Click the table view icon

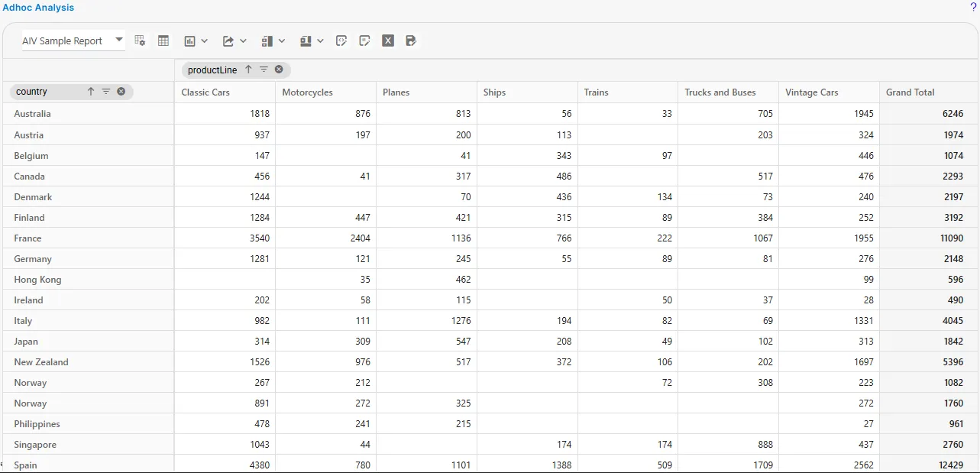(163, 40)
